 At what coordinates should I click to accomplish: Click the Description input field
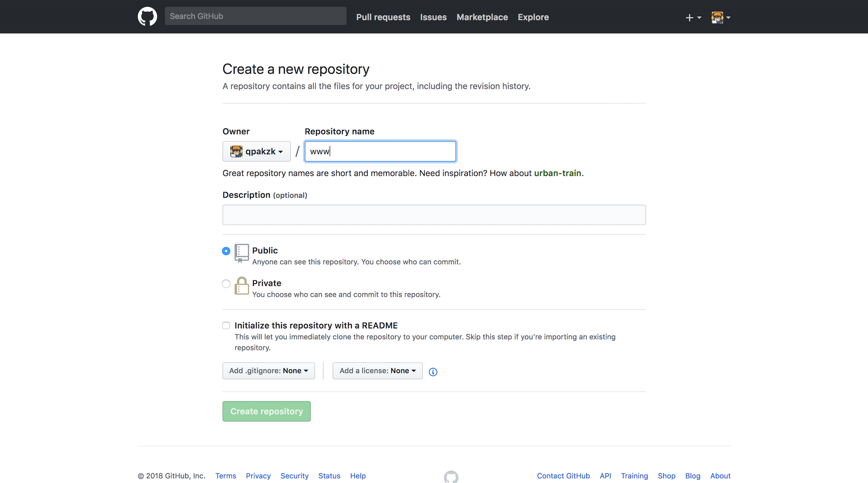click(434, 215)
